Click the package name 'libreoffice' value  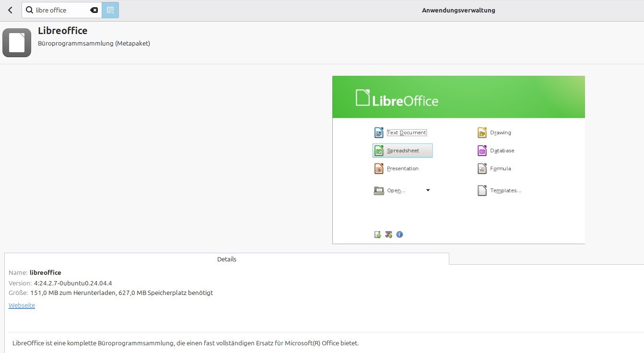(x=46, y=272)
